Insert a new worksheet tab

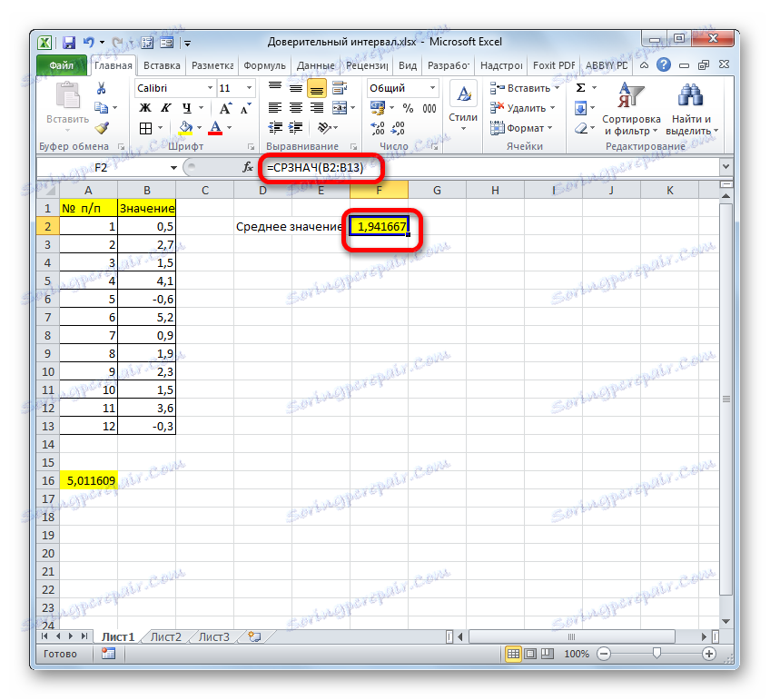[x=254, y=636]
